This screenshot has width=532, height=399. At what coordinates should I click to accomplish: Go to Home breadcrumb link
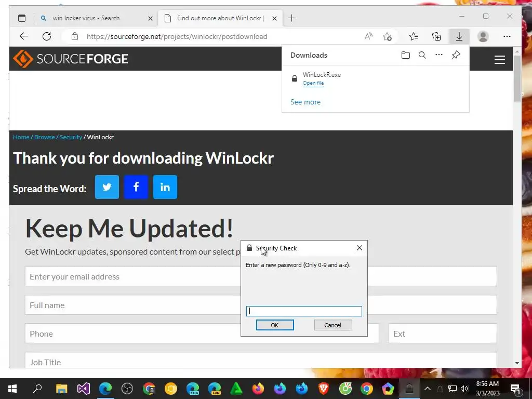[x=21, y=137]
